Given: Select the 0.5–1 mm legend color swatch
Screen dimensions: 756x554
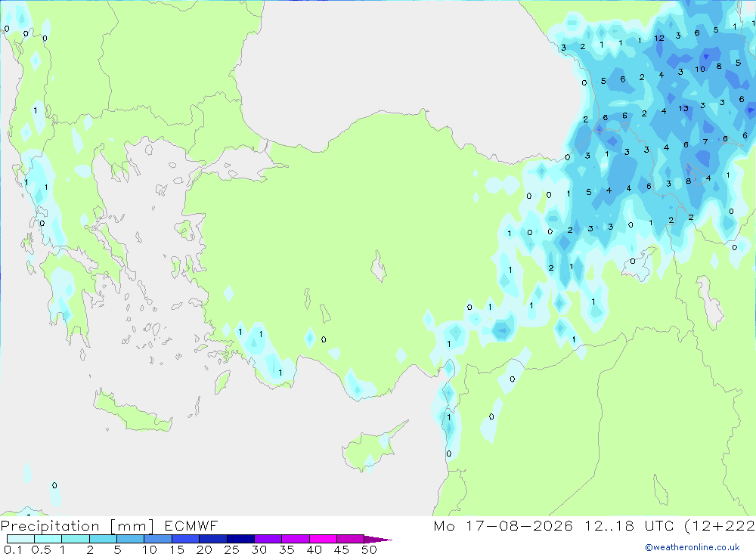Looking at the screenshot, I should pyautogui.click(x=48, y=539).
